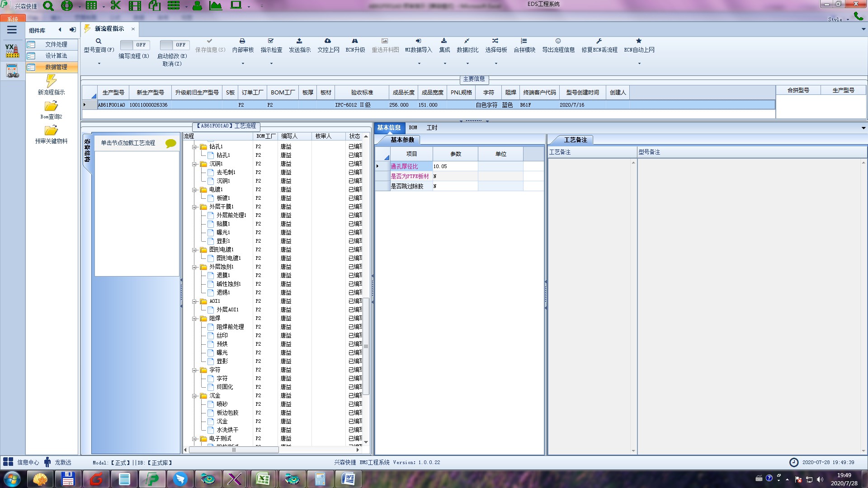
Task: Switch to the 工时 tab
Action: click(432, 128)
